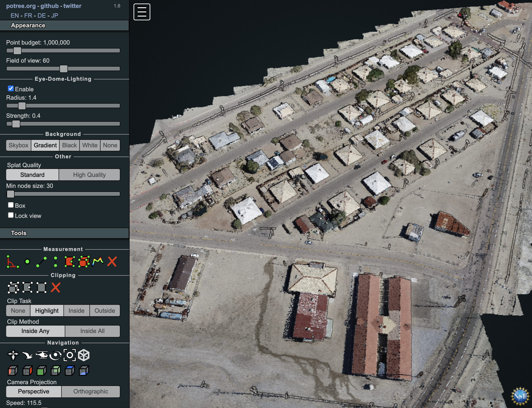This screenshot has height=408, width=532.
Task: Select Skybox background option
Action: click(19, 145)
